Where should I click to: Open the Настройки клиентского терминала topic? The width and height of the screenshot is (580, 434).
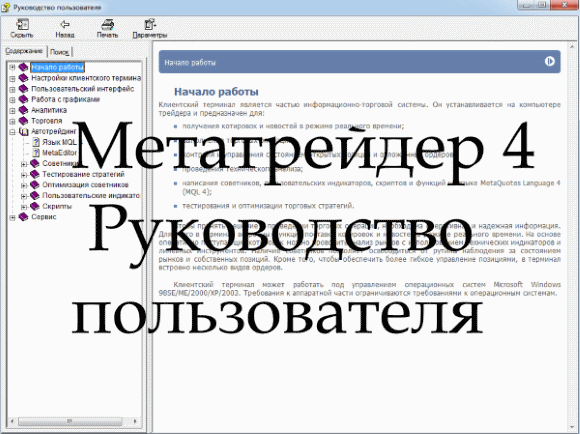pos(86,78)
